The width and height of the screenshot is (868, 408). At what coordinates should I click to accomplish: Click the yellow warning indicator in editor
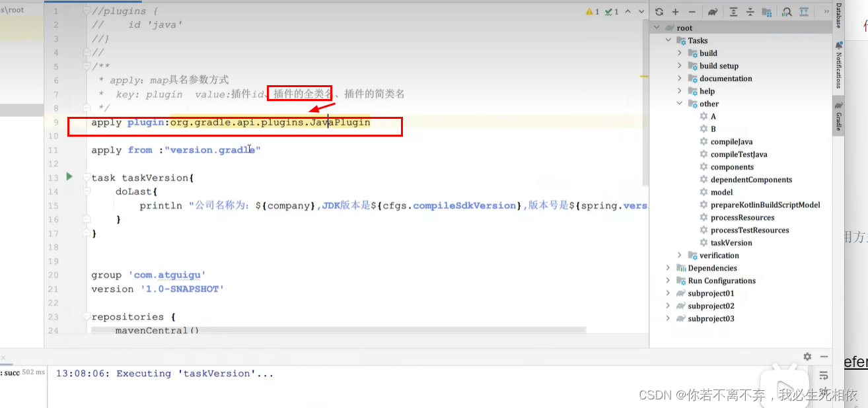click(x=593, y=12)
